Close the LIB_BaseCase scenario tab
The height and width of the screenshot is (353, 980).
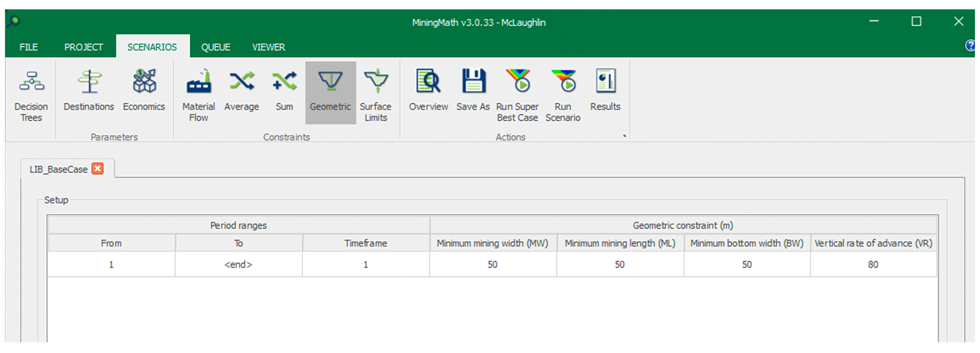coord(98,169)
